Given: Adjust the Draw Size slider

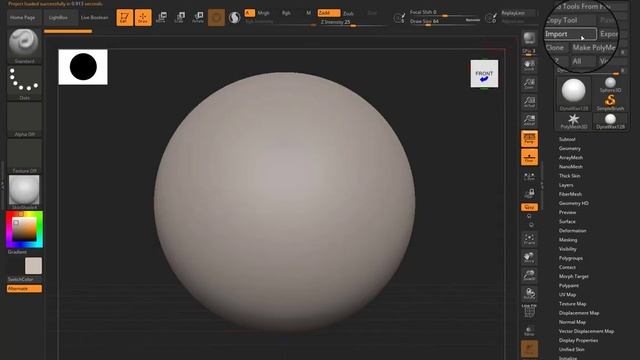Looking at the screenshot, I should 445,21.
